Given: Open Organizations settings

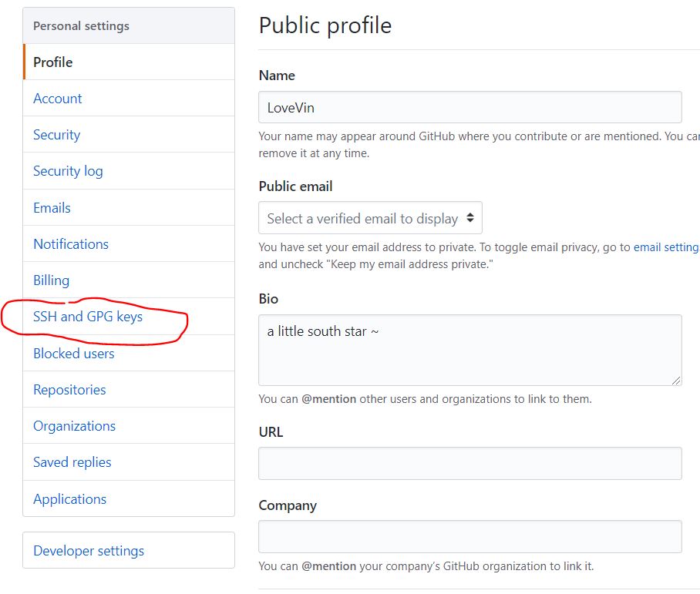Looking at the screenshot, I should (x=74, y=426).
